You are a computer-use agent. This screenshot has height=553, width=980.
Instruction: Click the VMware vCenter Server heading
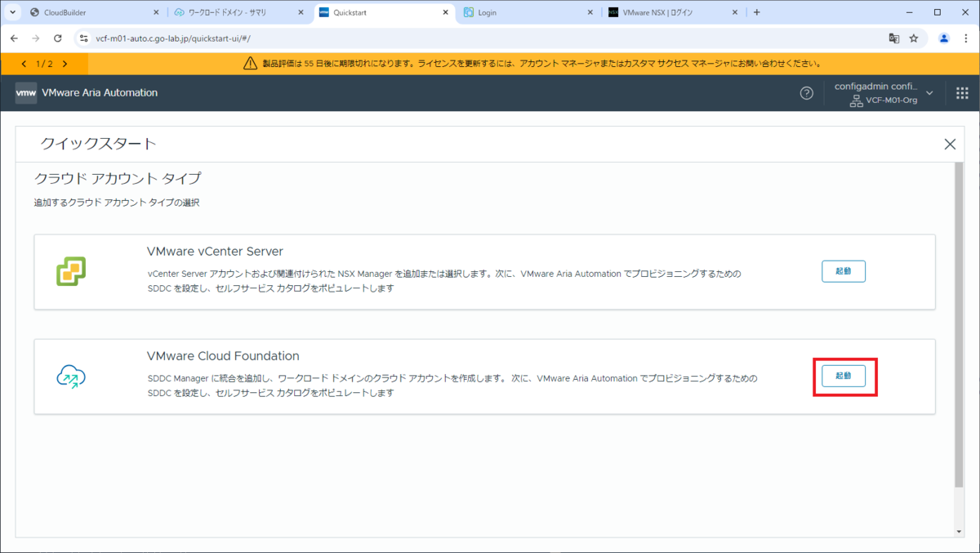coord(215,251)
